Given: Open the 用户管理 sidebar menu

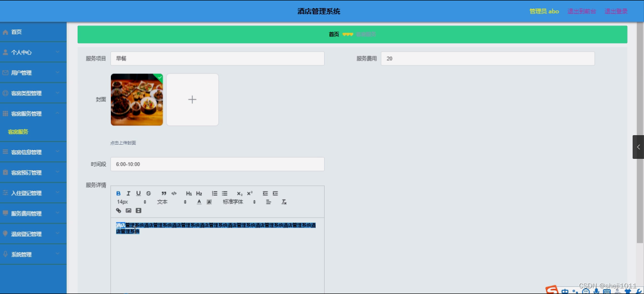Looking at the screenshot, I should [x=33, y=73].
